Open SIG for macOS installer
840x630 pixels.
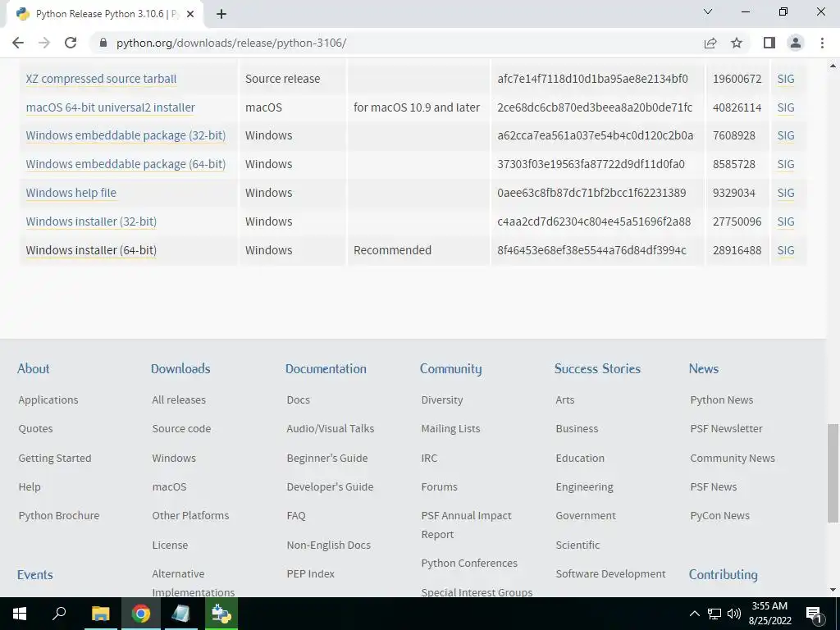click(x=786, y=107)
